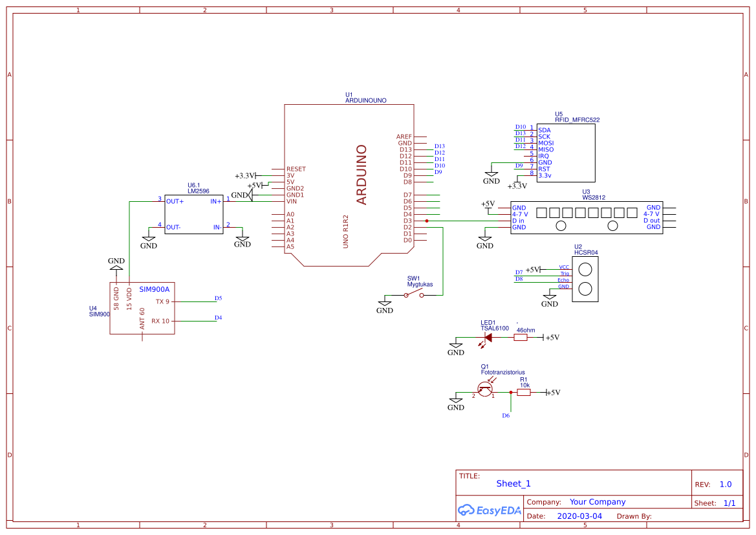Click the EasyEDA logo in title block
The height and width of the screenshot is (535, 756).
pyautogui.click(x=490, y=510)
